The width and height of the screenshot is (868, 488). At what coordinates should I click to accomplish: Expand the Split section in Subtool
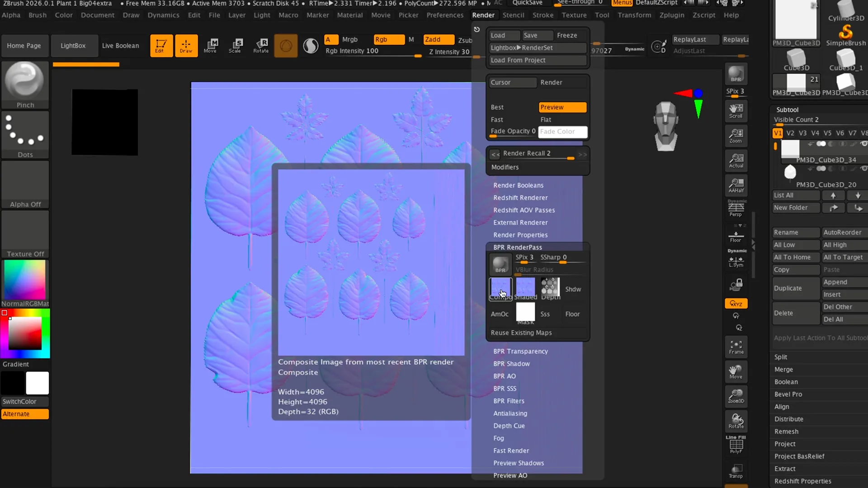pos(781,357)
